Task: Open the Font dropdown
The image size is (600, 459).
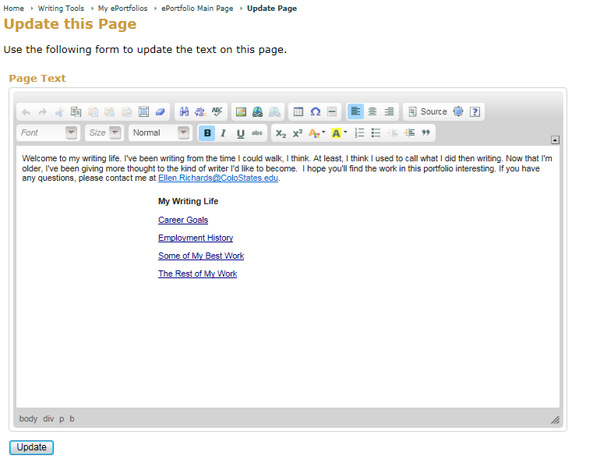Action: [x=48, y=133]
